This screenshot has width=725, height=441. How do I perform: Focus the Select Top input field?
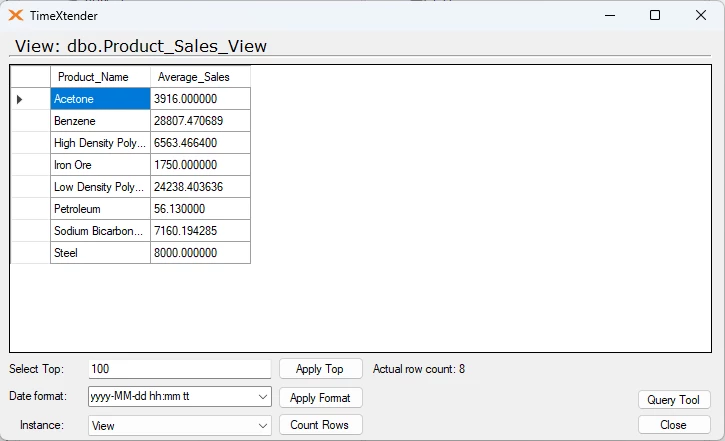(x=179, y=369)
